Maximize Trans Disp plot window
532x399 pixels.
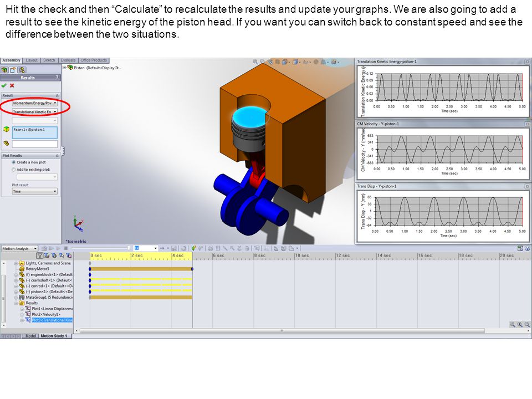pos(527,186)
